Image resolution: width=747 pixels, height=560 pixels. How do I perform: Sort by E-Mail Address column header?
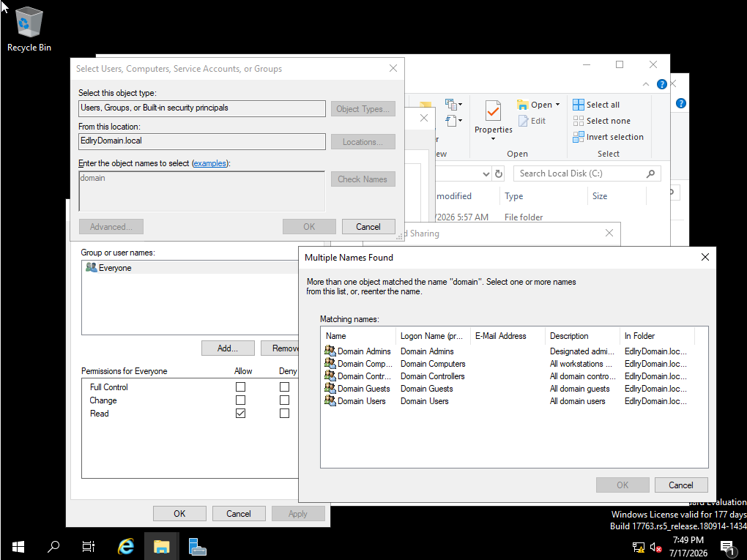click(508, 336)
